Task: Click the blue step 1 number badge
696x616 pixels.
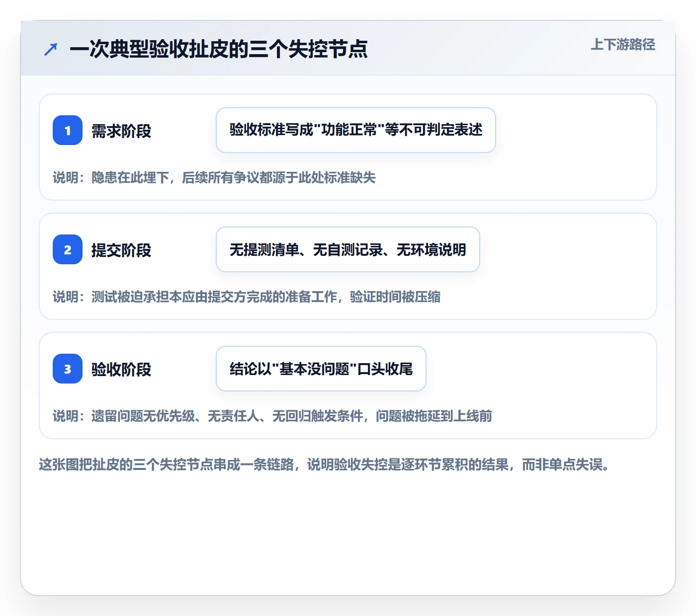Action: [68, 130]
